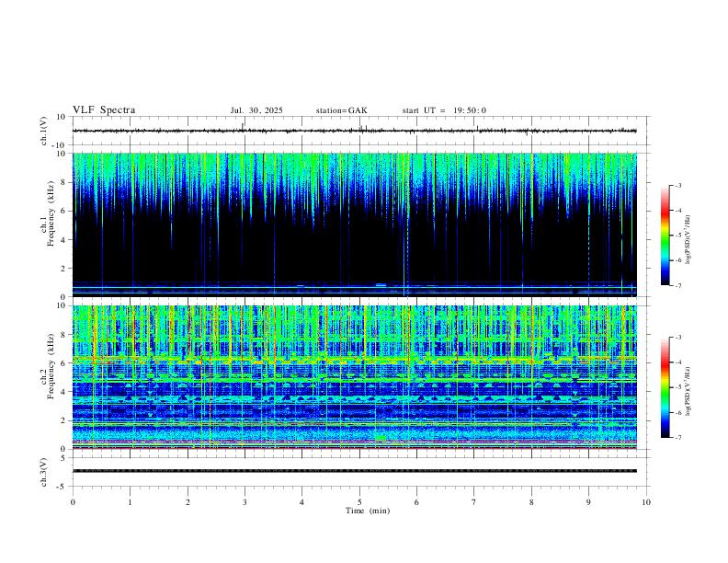
Task: Click the ch.1 voltage waveform trace
Action: (354, 131)
